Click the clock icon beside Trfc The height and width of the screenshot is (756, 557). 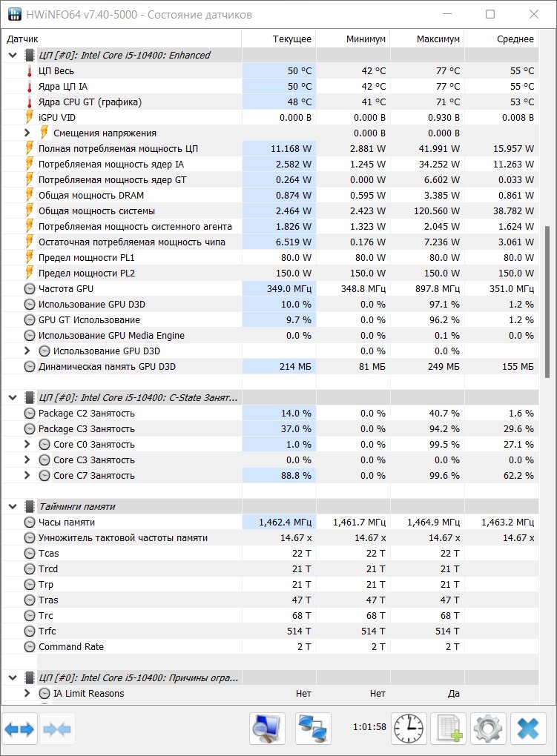point(30,631)
